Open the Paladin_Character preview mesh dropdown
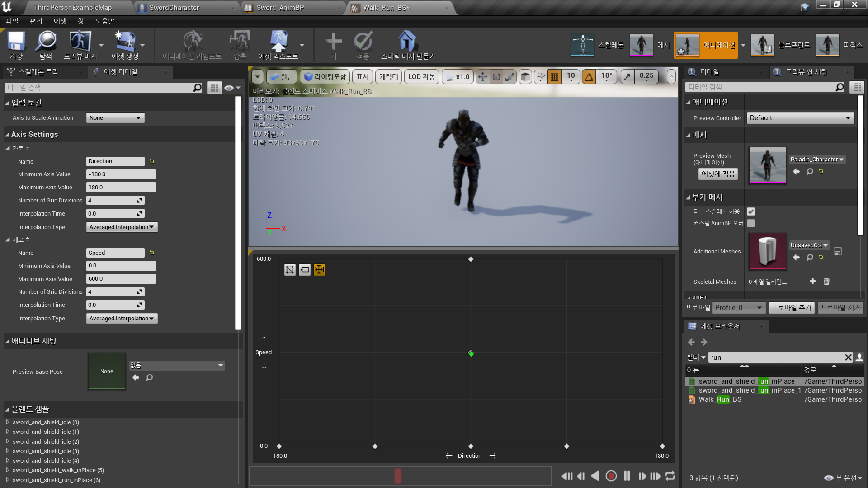 pos(816,159)
